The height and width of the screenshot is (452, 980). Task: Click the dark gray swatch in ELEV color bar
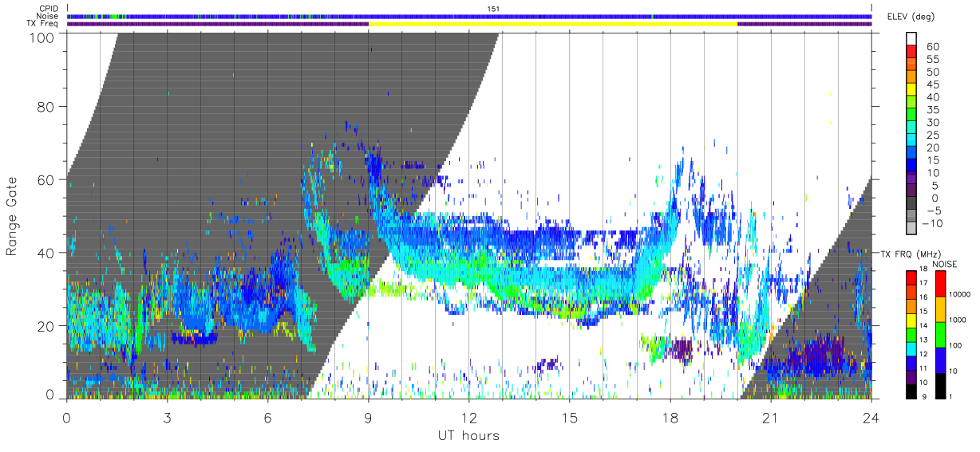click(911, 204)
